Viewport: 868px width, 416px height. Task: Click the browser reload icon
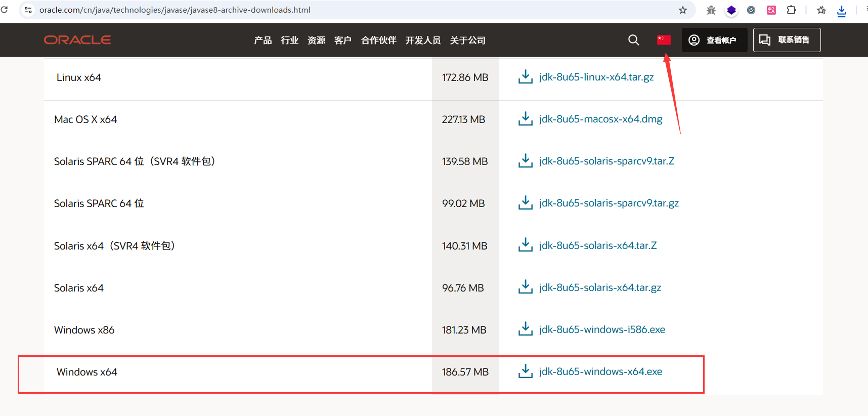click(x=5, y=10)
